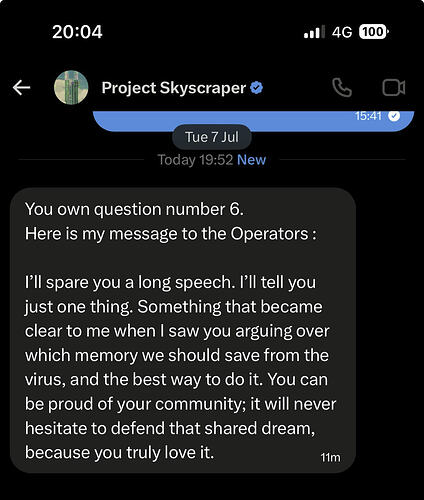
Task: Tap the 20:04 status bar clock
Action: pyautogui.click(x=77, y=32)
